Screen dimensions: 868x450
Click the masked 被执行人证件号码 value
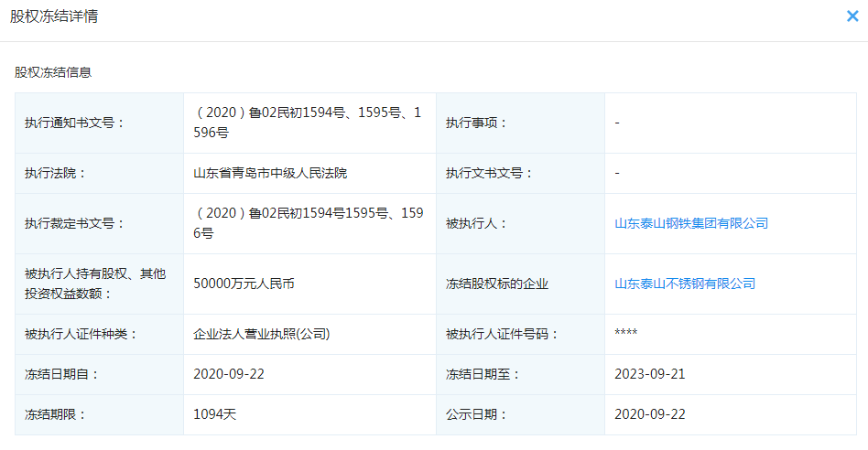coord(626,334)
